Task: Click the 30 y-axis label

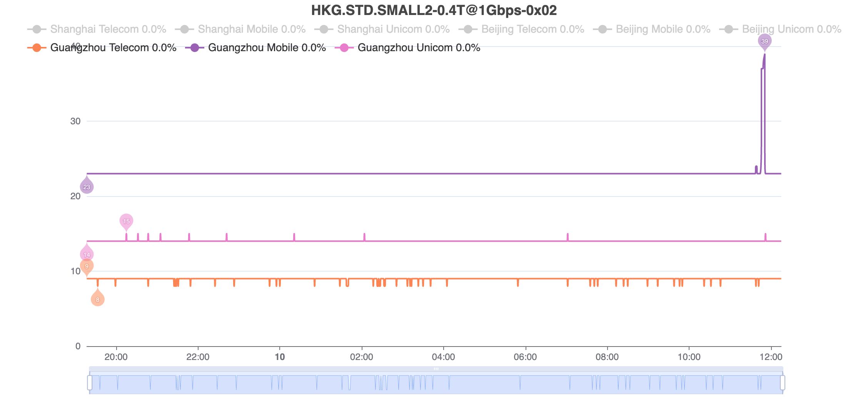Action: (x=75, y=121)
